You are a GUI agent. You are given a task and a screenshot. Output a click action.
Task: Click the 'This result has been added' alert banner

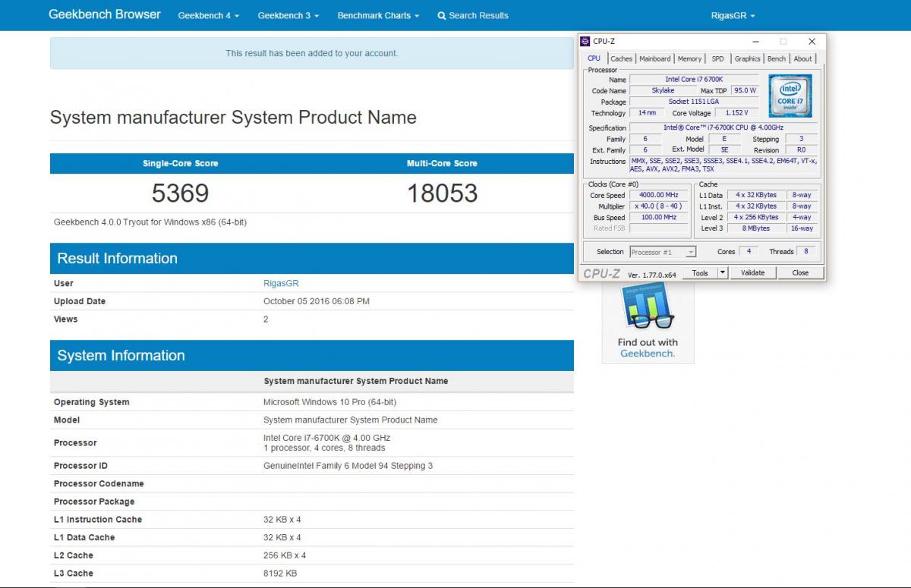[x=312, y=53]
